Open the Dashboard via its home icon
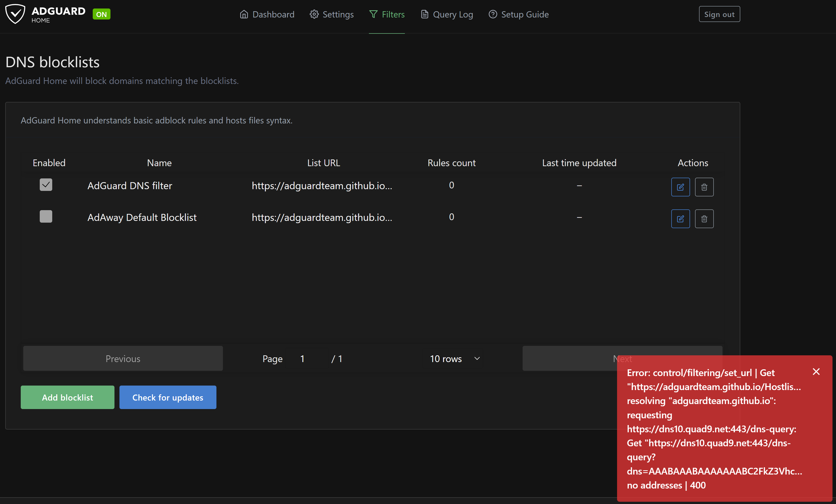The image size is (836, 504). click(244, 14)
